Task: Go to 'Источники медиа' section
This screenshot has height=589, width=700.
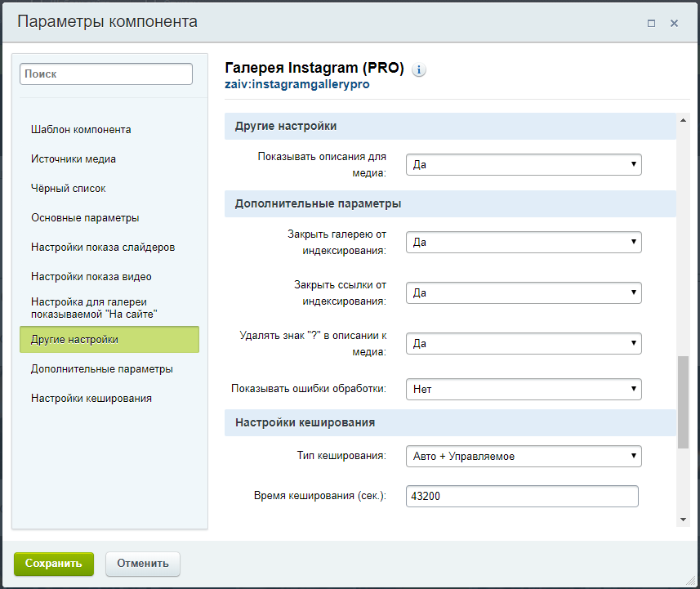Action: [x=74, y=159]
